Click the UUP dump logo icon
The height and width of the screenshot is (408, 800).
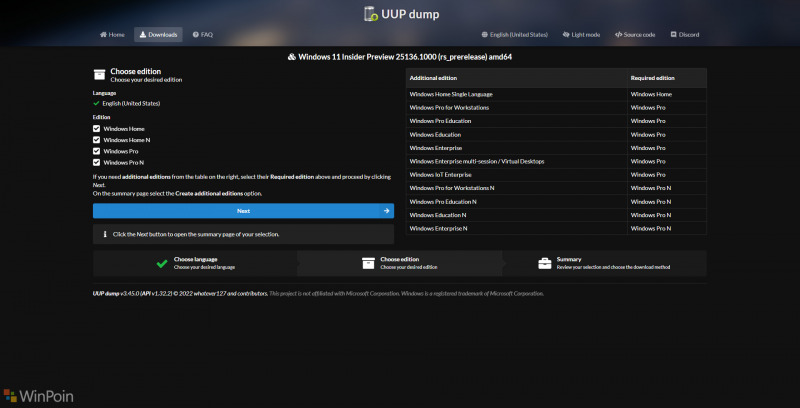point(370,14)
